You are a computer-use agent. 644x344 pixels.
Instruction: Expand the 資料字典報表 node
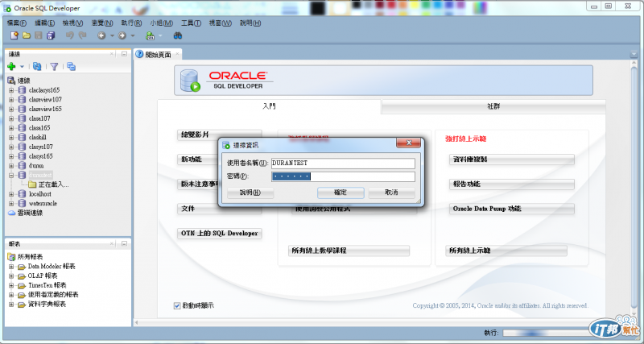[11, 305]
